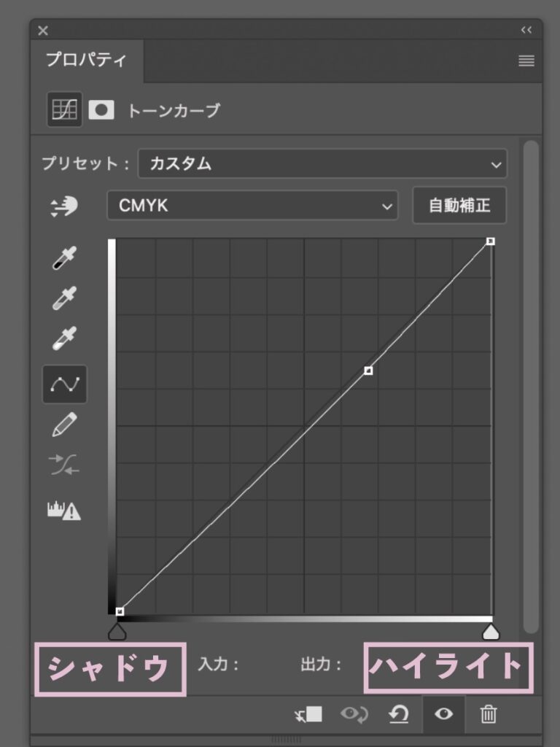Toggle clip to layer button
The width and height of the screenshot is (560, 747).
[308, 715]
